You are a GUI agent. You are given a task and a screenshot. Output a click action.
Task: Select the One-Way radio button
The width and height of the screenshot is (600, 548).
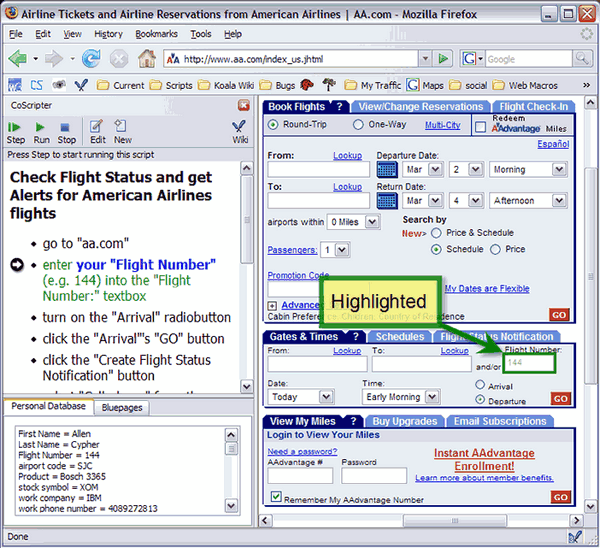pyautogui.click(x=358, y=125)
